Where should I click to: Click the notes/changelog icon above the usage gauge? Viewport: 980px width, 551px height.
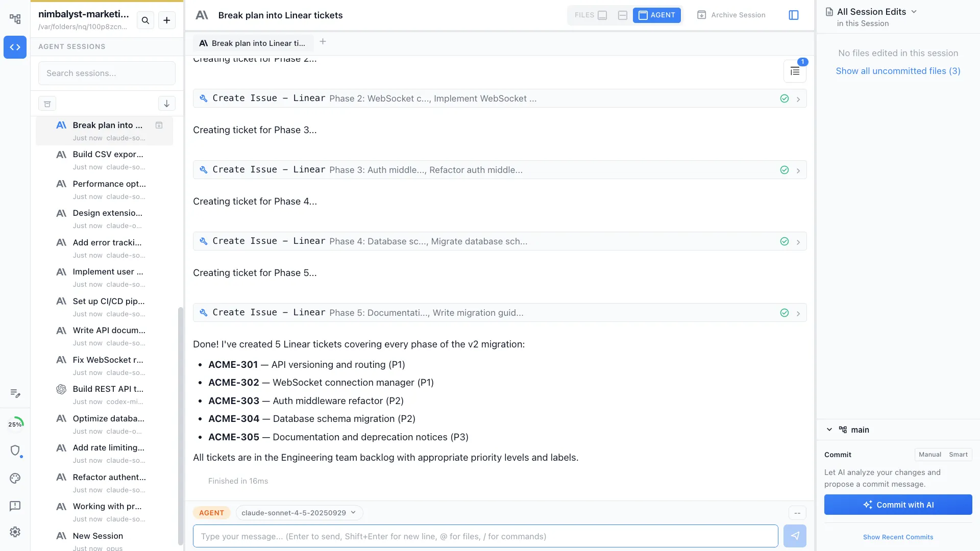(x=15, y=393)
